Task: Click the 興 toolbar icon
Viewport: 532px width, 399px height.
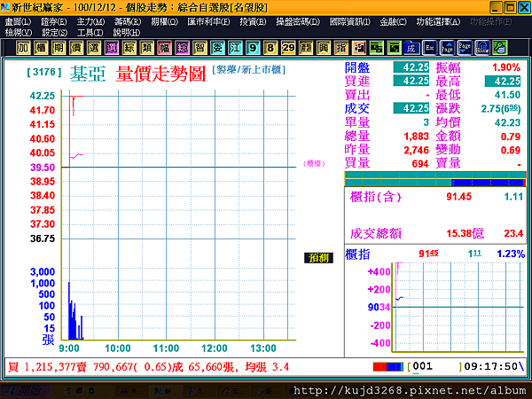Action: pyautogui.click(x=324, y=48)
